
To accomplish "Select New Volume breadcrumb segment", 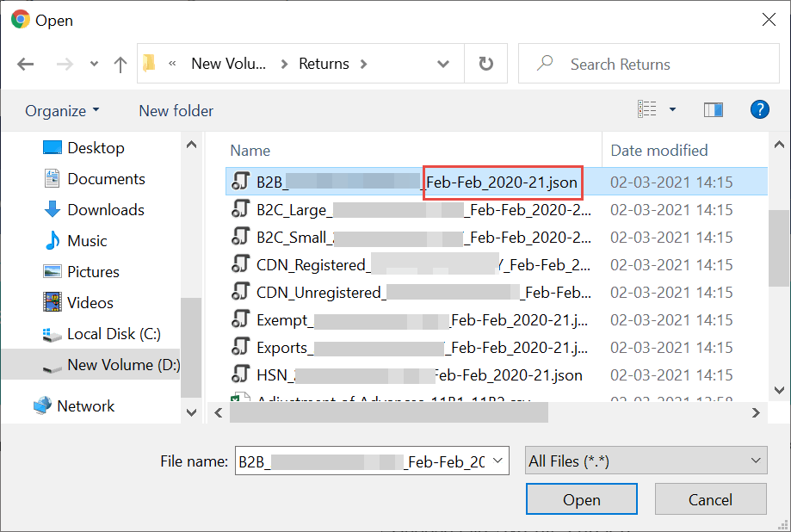I will click(x=229, y=64).
